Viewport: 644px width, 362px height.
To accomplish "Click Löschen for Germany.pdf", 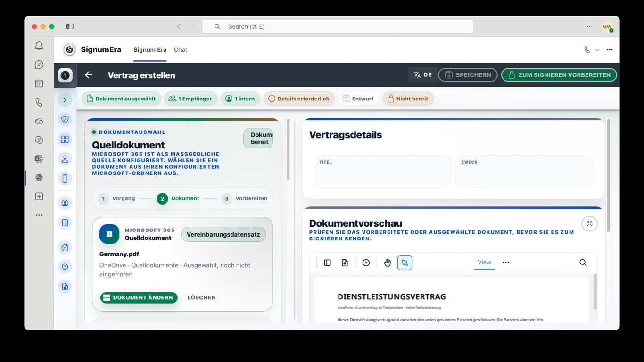I will pyautogui.click(x=201, y=297).
